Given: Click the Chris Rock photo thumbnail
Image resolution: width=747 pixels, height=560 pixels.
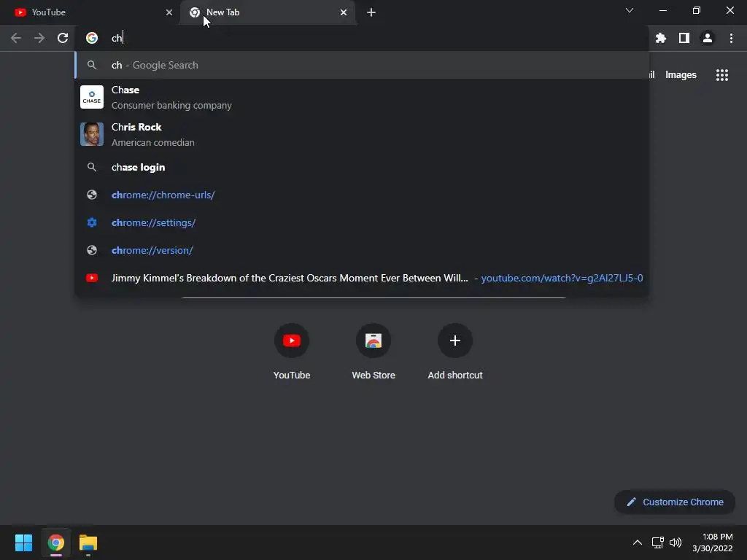Looking at the screenshot, I should coord(92,134).
